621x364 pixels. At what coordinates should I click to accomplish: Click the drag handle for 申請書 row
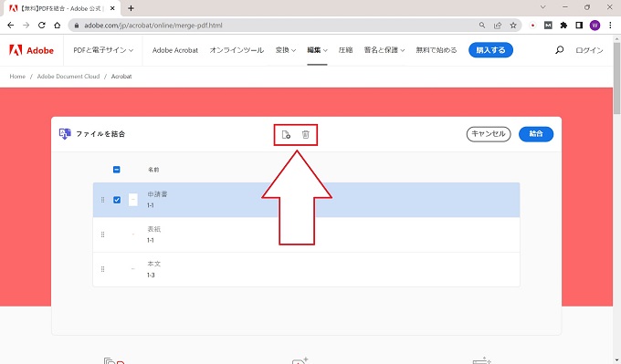(102, 200)
